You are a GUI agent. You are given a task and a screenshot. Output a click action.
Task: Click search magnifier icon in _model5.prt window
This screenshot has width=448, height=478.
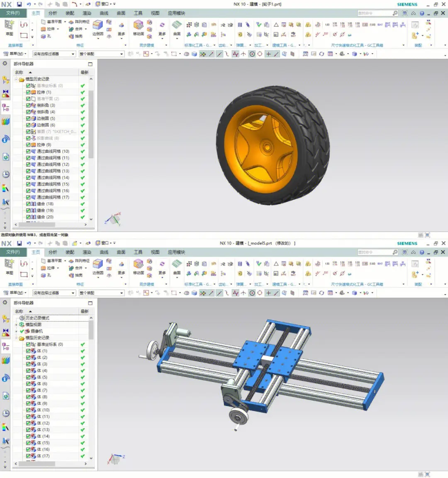(x=395, y=252)
